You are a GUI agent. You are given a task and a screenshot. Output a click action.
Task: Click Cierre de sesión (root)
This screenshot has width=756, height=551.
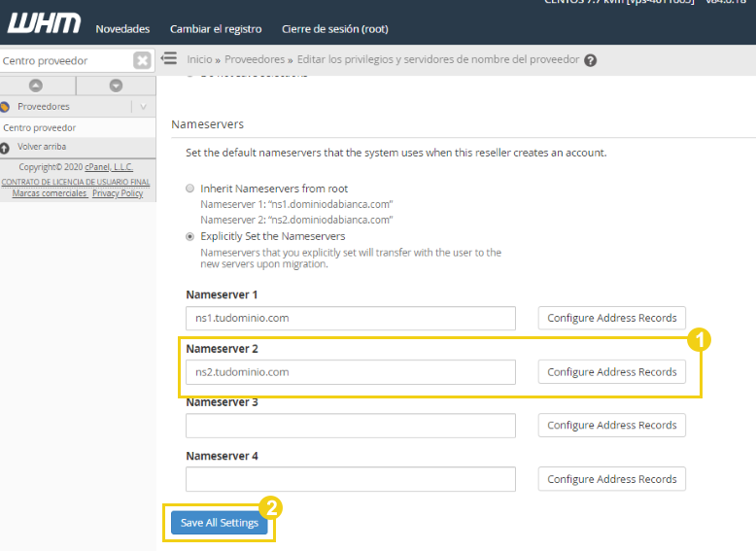(334, 29)
